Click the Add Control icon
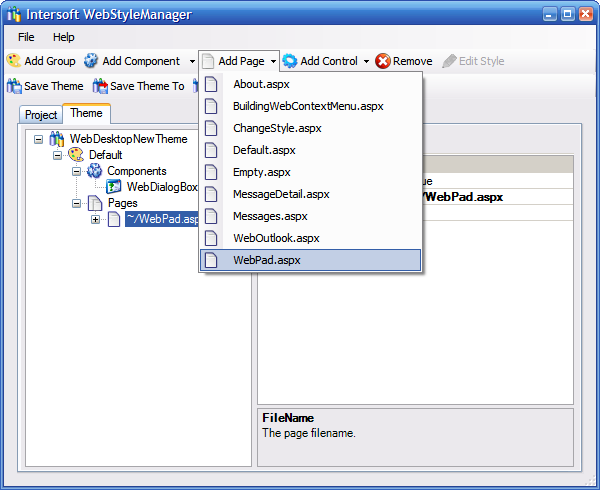Viewport: 600px width, 490px height. (290, 61)
